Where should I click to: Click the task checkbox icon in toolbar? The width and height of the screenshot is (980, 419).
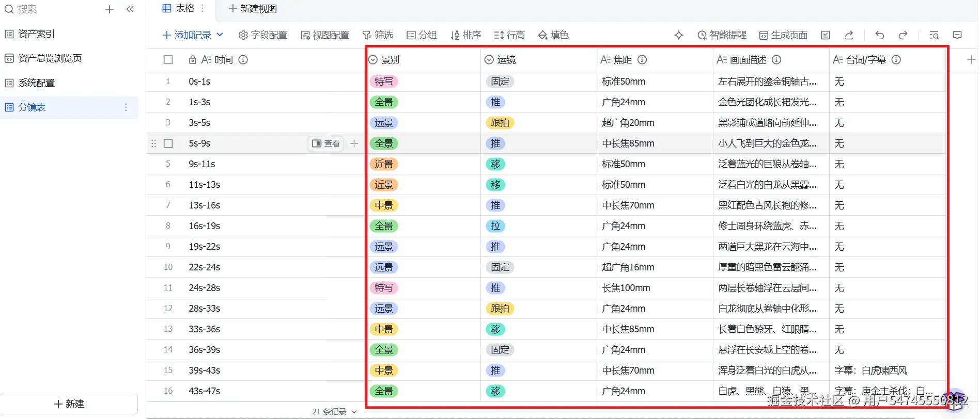point(826,35)
